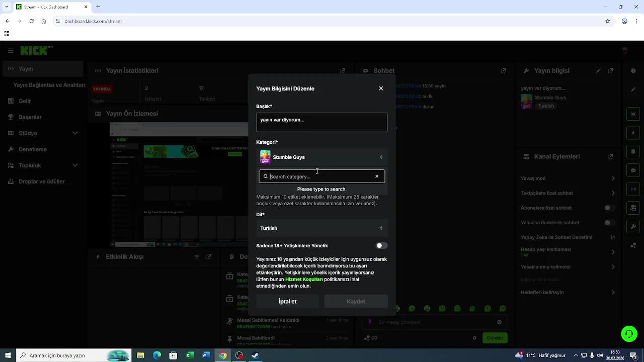The image size is (644, 362).
Task: Click the Gönder send button
Action: (495, 338)
